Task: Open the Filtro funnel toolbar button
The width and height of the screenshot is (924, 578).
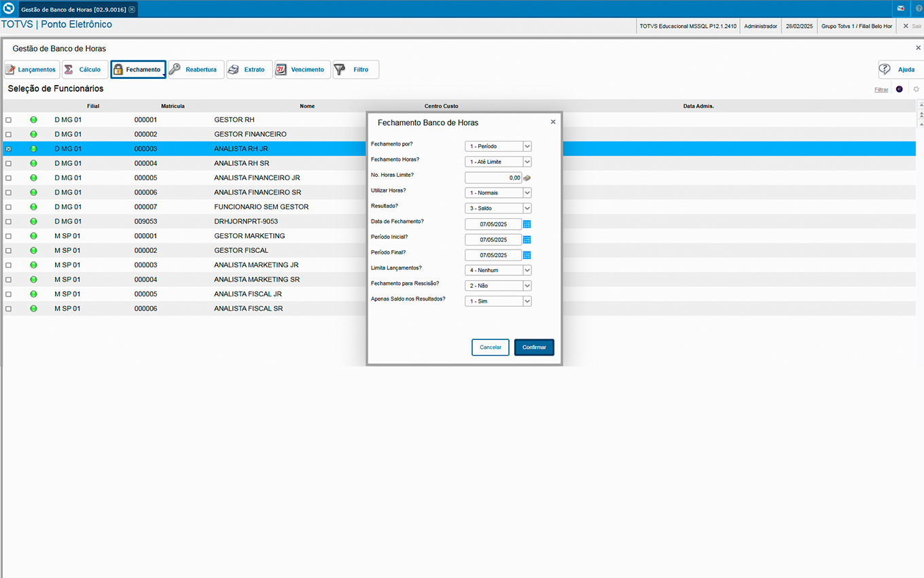Action: point(355,69)
